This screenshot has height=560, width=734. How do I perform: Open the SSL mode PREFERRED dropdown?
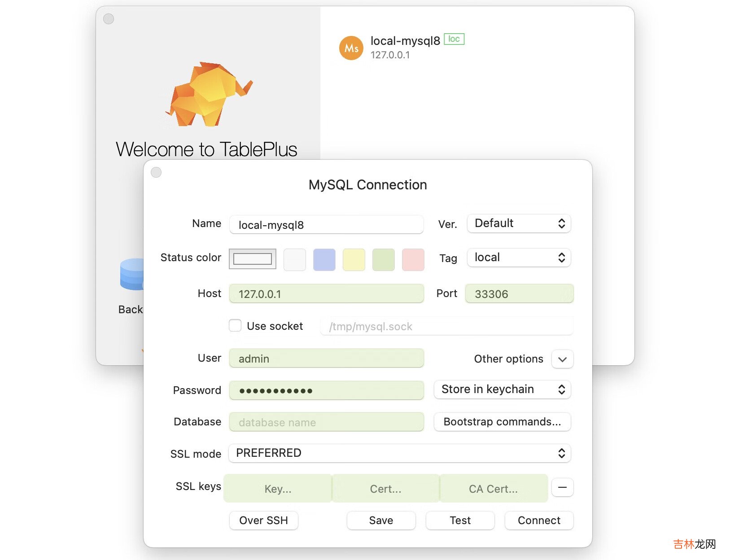pos(399,453)
